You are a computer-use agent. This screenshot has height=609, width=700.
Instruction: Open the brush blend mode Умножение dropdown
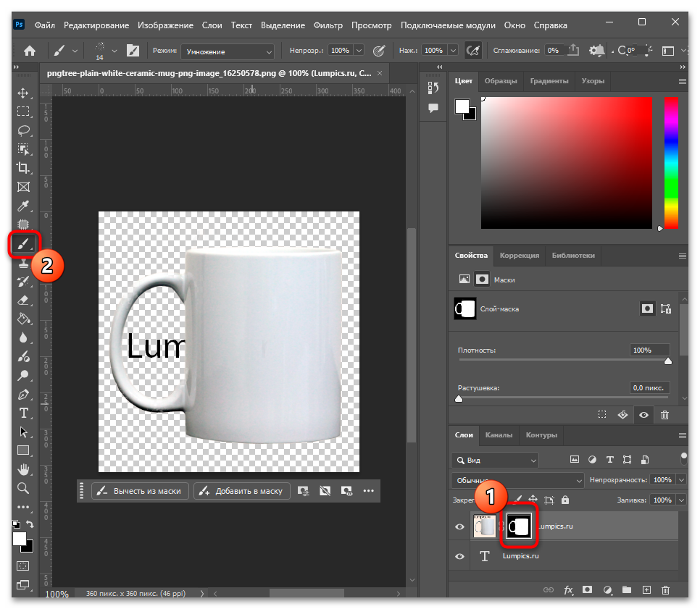(x=228, y=51)
